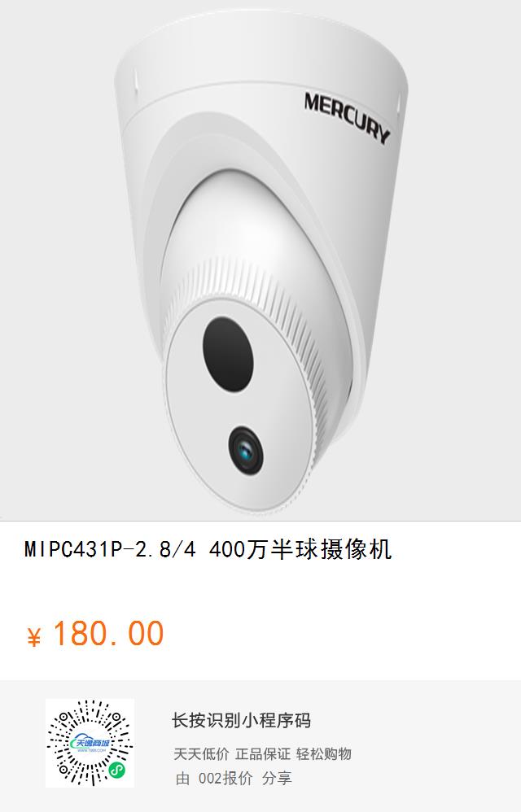Click the 正品保证 slogan
The width and height of the screenshot is (521, 812).
[x=263, y=753]
